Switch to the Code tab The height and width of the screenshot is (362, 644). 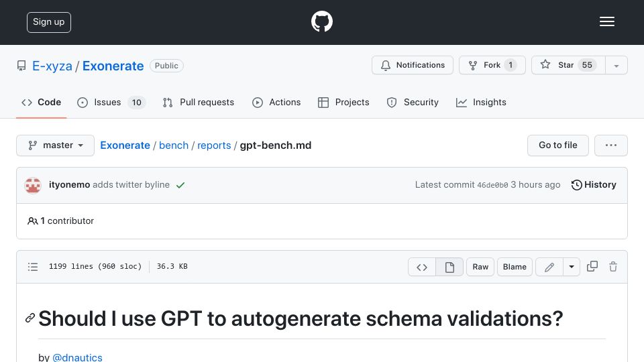point(42,102)
